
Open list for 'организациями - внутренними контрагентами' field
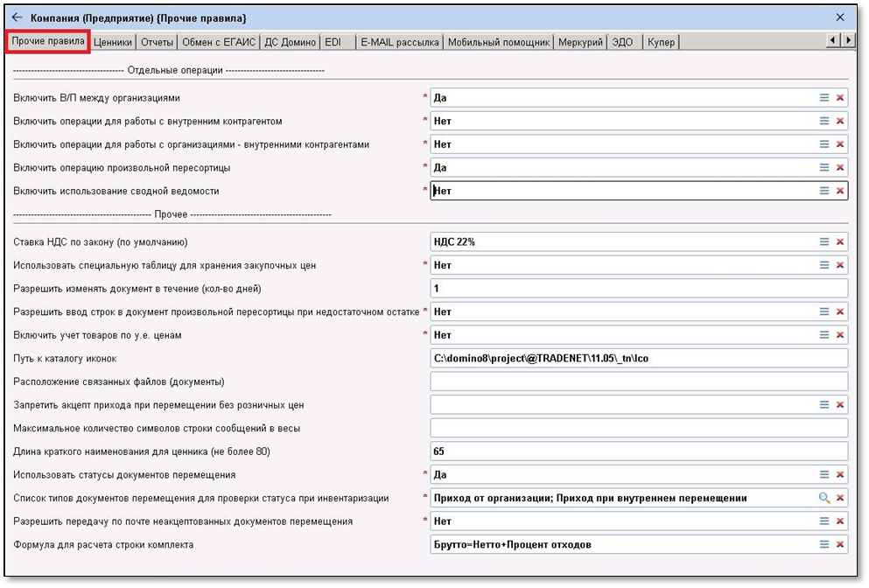point(824,144)
